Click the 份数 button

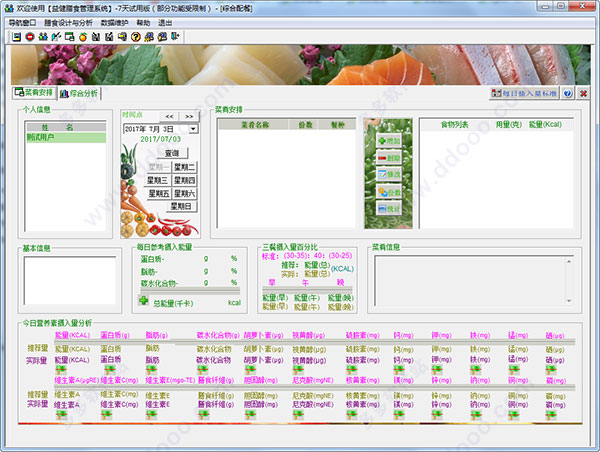[389, 192]
